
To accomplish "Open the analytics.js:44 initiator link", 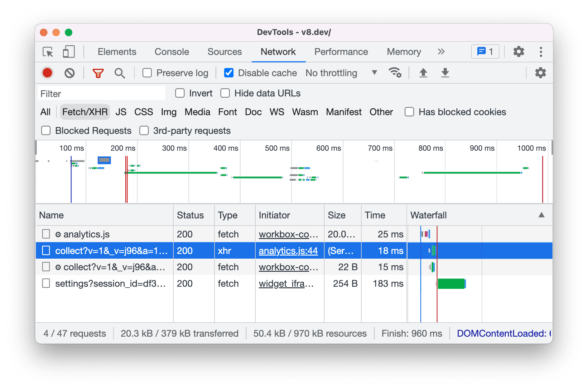I will tap(289, 251).
